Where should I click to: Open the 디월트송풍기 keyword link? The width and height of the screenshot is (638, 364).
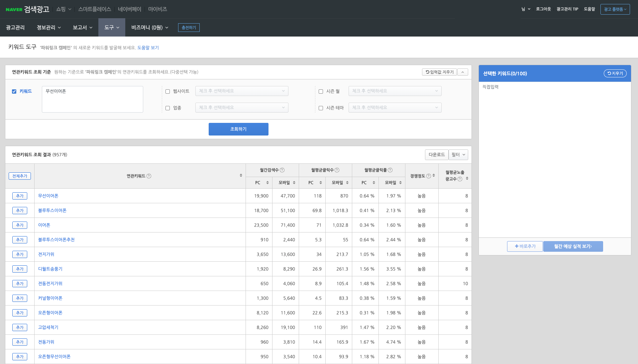[50, 269]
